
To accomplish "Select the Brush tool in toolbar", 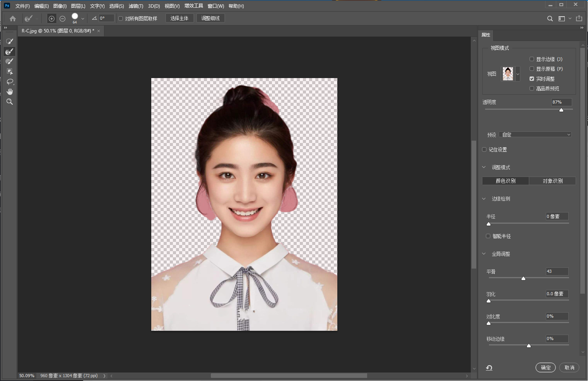I will tap(10, 61).
